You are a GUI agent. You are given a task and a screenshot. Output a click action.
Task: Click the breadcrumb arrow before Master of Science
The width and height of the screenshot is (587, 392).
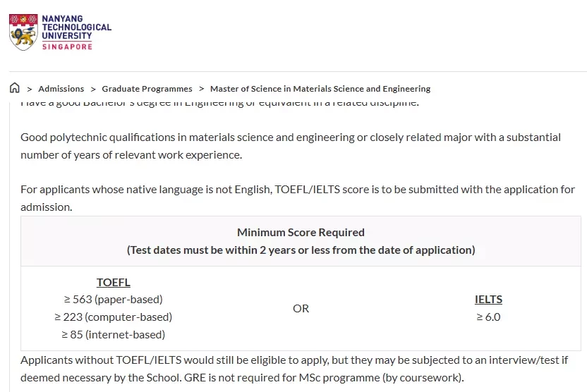pyautogui.click(x=201, y=89)
